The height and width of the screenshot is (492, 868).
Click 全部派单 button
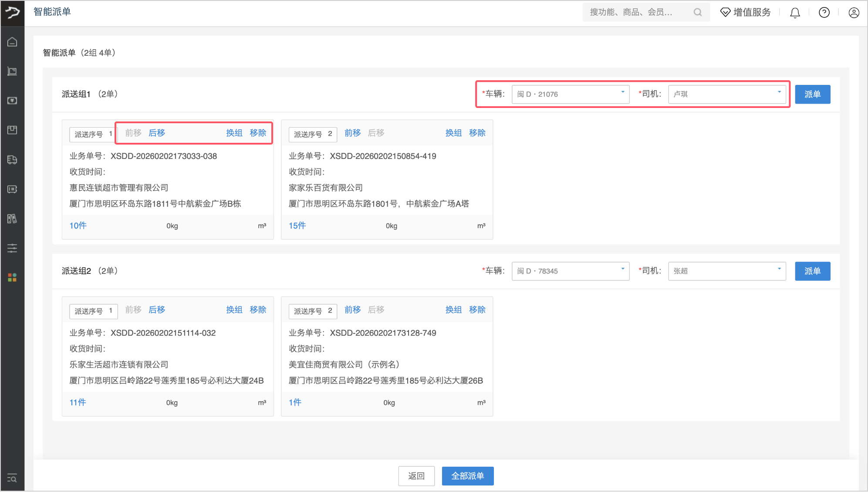point(467,476)
